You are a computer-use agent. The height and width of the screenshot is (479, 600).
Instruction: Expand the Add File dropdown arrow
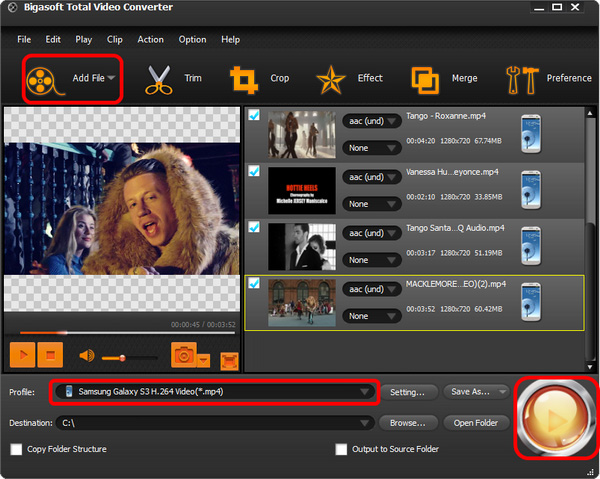[x=111, y=78]
